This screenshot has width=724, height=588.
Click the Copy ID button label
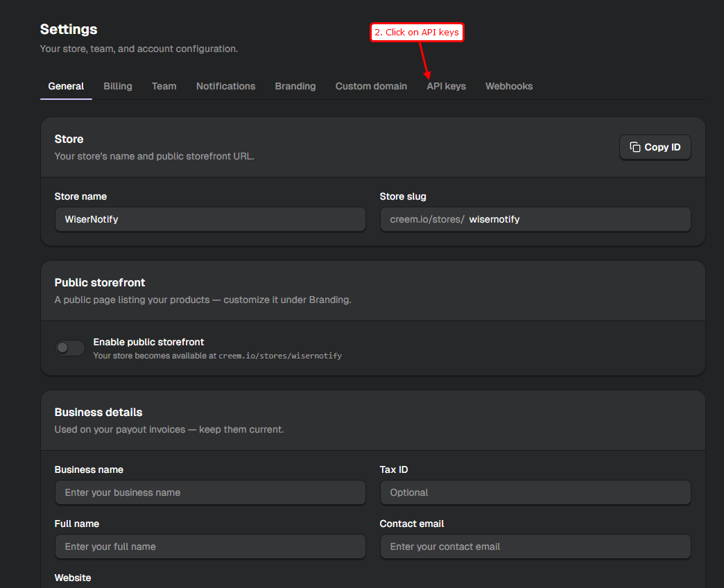(x=662, y=147)
